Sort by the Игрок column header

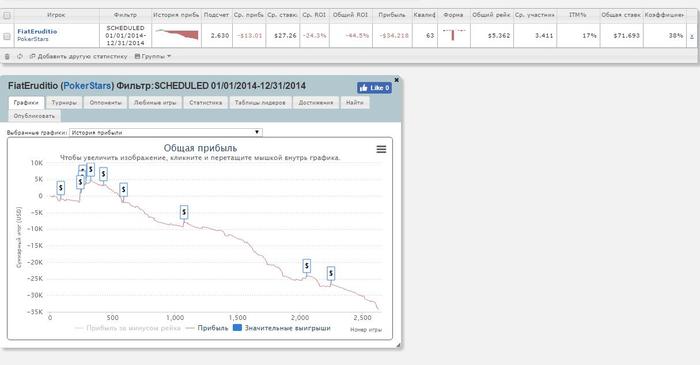pyautogui.click(x=56, y=15)
